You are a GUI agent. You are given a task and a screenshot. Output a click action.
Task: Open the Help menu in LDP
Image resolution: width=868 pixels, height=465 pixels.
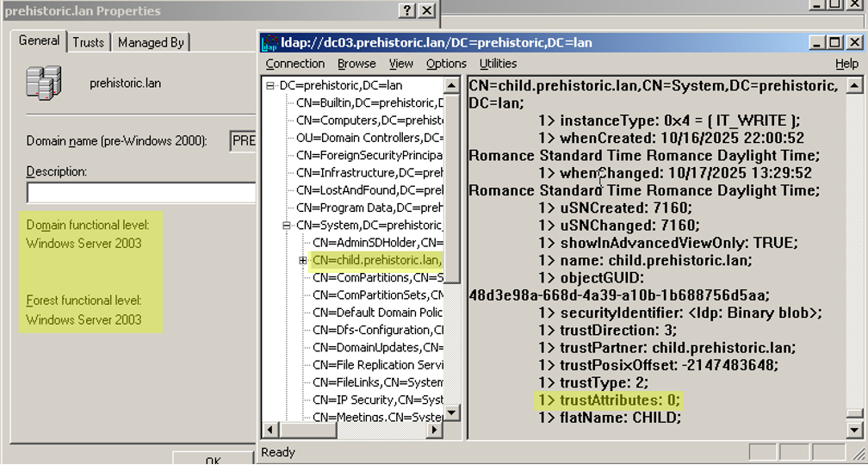pos(846,64)
